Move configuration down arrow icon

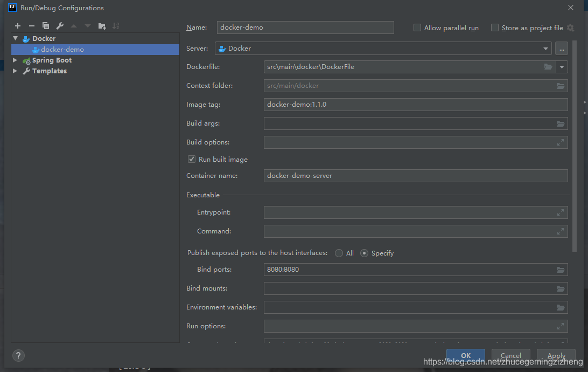click(88, 26)
